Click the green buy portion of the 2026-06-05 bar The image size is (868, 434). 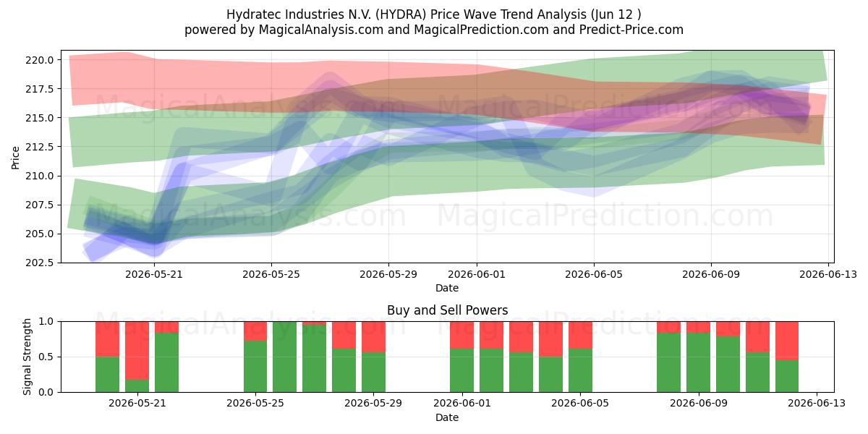[580, 370]
